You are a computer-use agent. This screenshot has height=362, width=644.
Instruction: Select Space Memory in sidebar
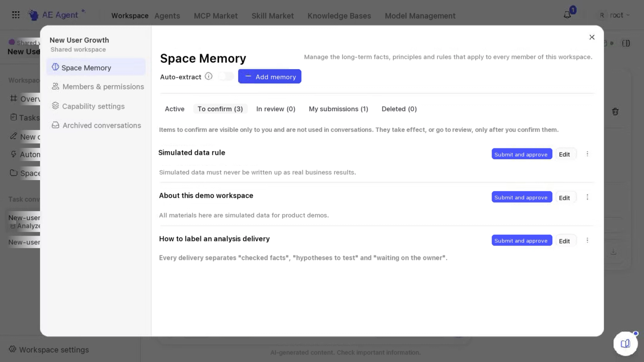(96, 67)
